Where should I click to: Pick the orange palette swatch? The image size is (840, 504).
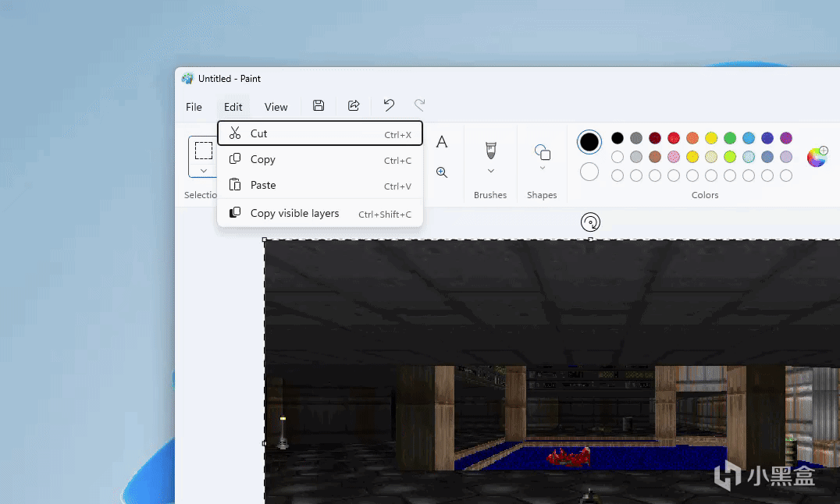click(692, 138)
